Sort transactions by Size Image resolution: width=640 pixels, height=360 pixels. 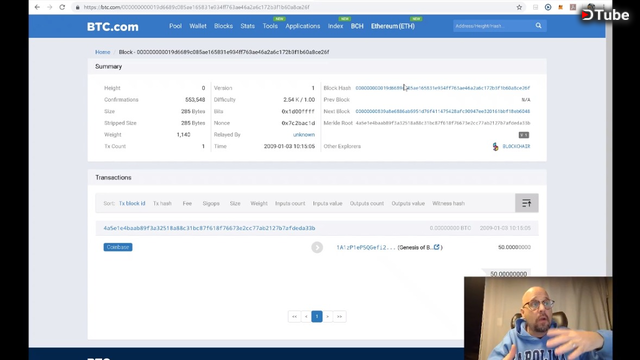click(x=235, y=203)
